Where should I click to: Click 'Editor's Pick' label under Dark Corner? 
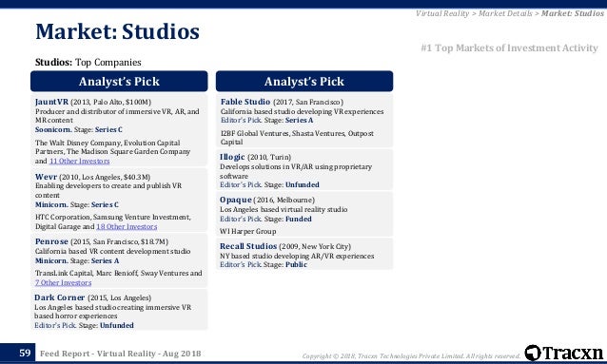point(55,325)
